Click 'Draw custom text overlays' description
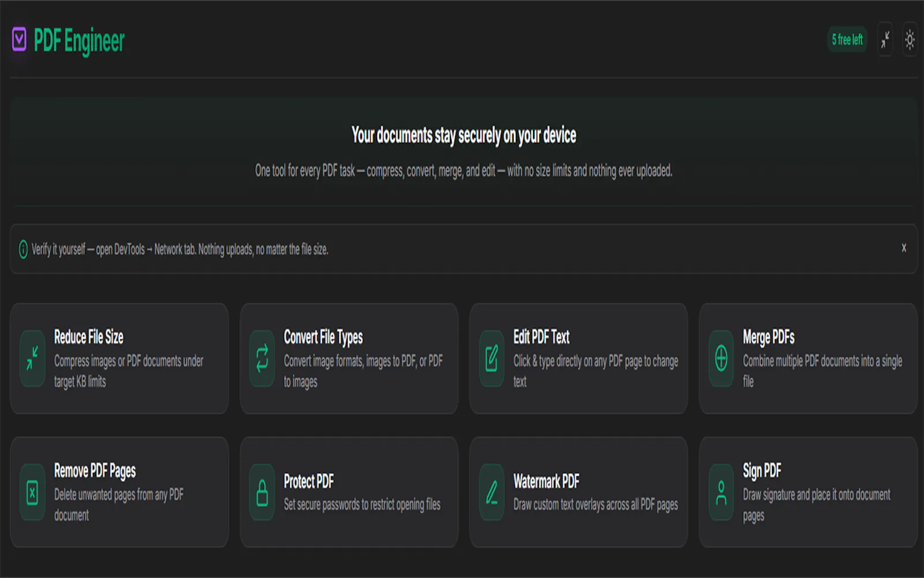Image resolution: width=924 pixels, height=578 pixels. click(596, 505)
